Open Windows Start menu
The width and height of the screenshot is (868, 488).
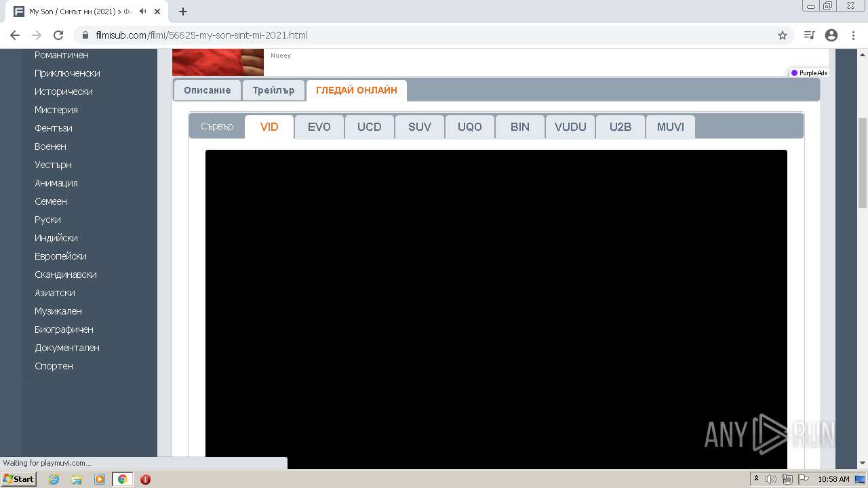pos(18,479)
